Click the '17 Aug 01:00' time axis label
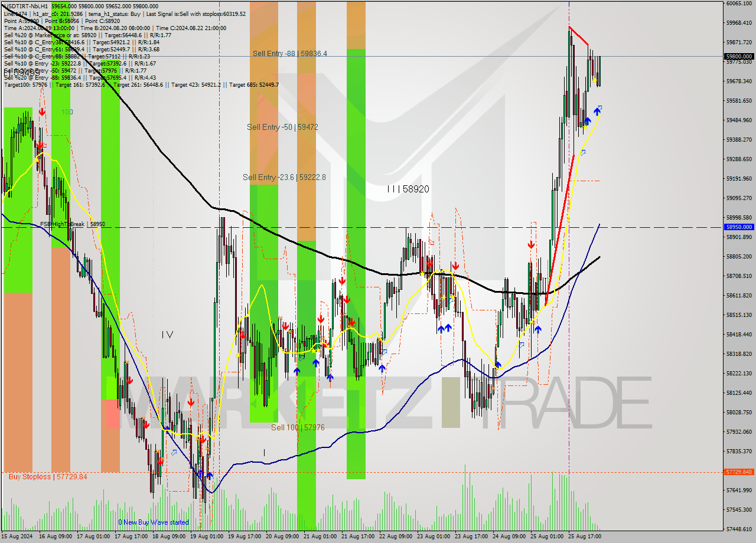Screen dimensions: 756x543 point(93,537)
